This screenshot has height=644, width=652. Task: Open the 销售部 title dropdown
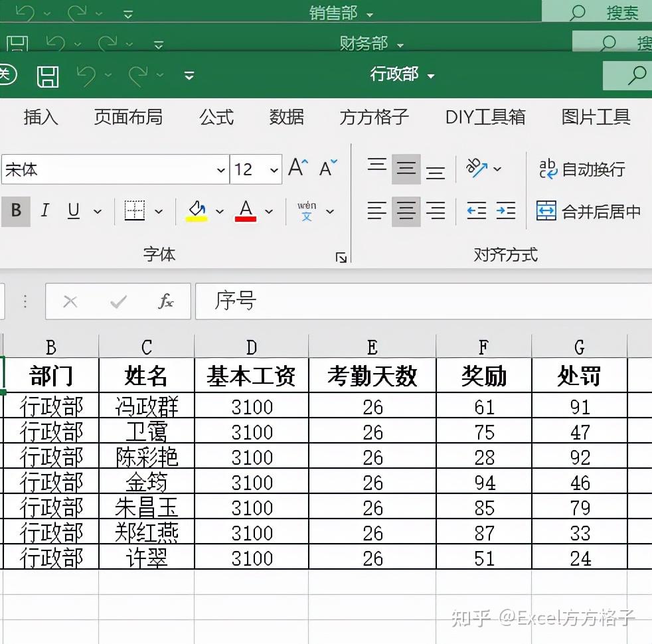click(370, 15)
